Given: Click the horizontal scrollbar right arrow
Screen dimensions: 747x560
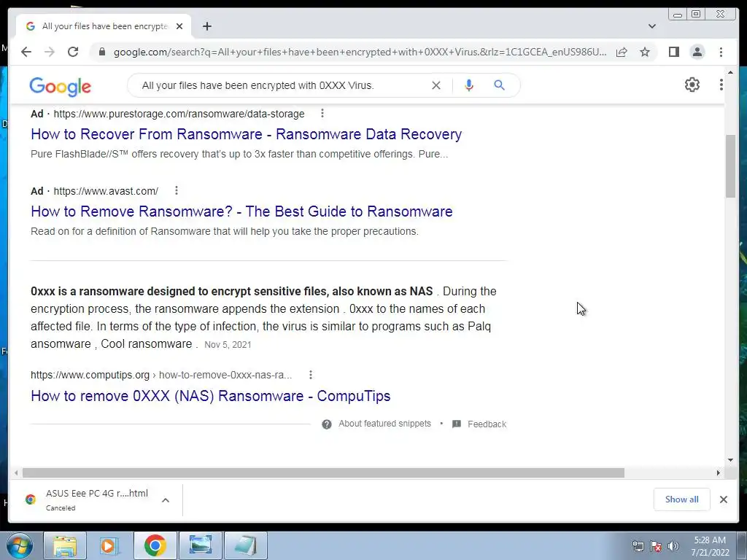Looking at the screenshot, I should (x=719, y=472).
